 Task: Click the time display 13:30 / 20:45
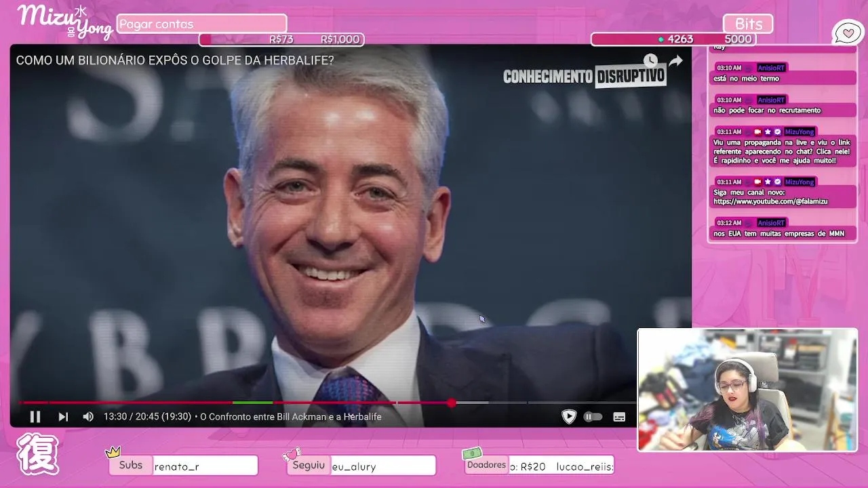tap(147, 417)
